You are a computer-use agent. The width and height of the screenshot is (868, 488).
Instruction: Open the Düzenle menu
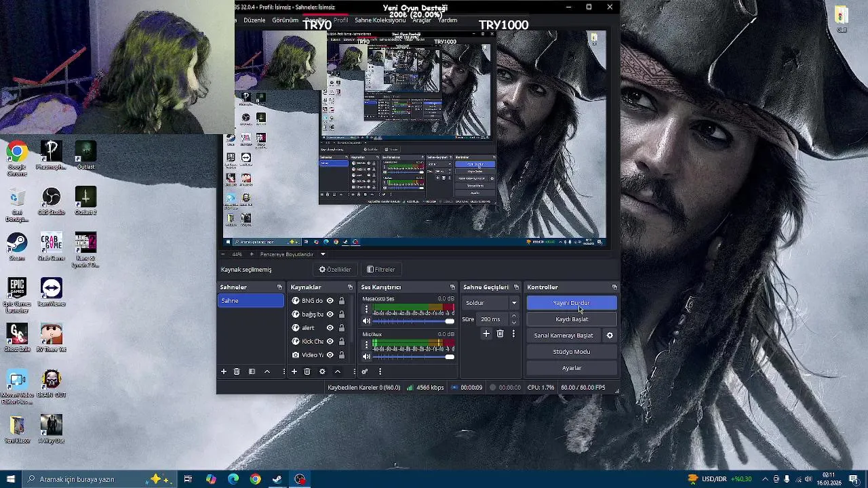click(x=254, y=20)
